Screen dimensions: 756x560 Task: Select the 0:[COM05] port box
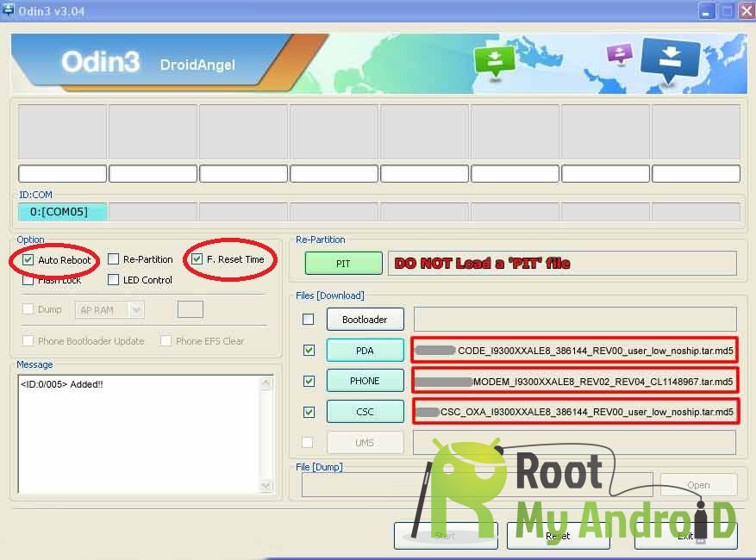pyautogui.click(x=62, y=212)
